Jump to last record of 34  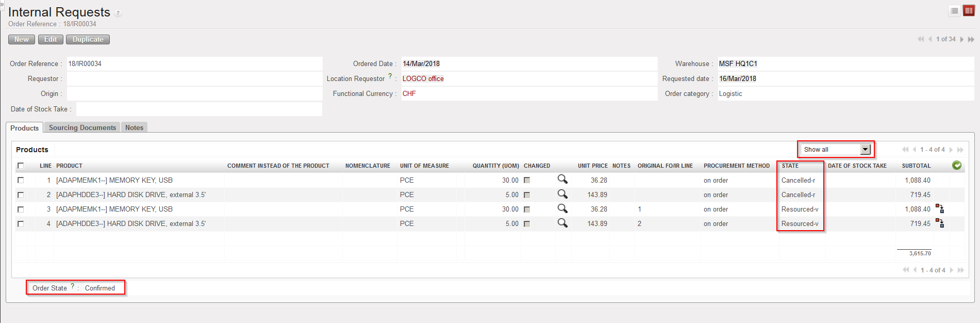[x=971, y=39]
